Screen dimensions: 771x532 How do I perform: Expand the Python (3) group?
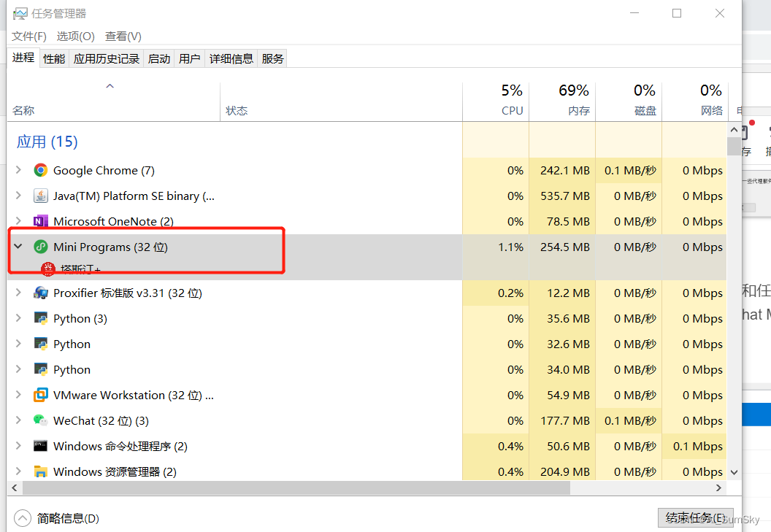click(18, 317)
